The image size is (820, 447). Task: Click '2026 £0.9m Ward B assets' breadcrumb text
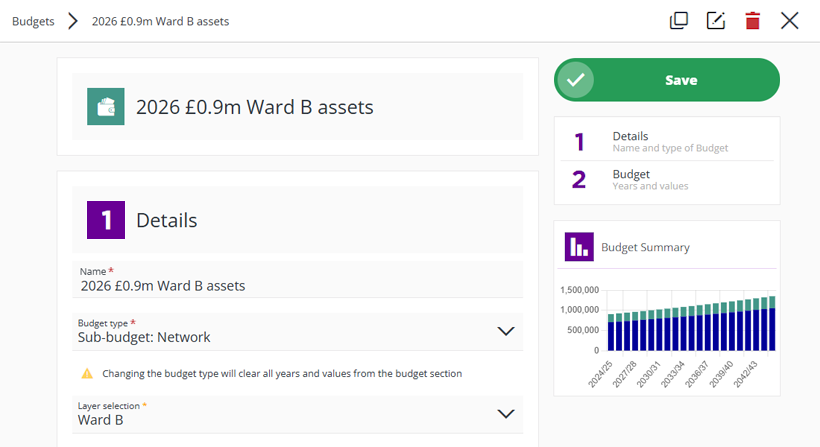click(161, 21)
